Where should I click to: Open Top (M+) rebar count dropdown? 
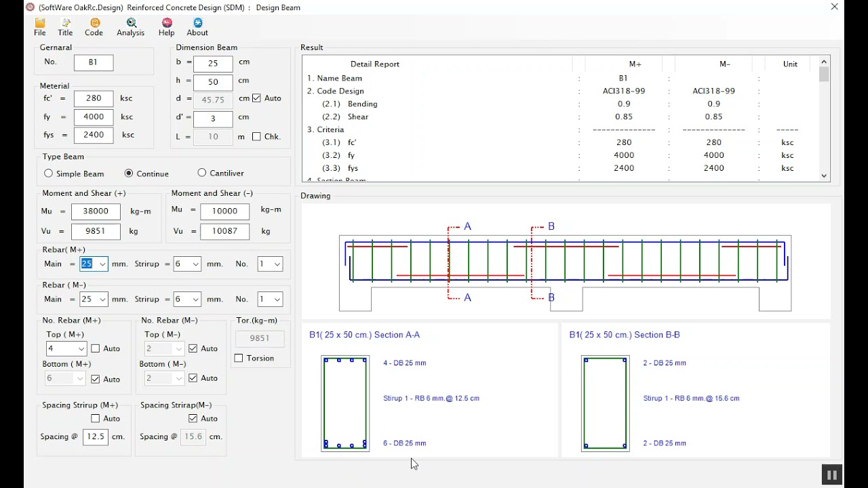pos(81,349)
